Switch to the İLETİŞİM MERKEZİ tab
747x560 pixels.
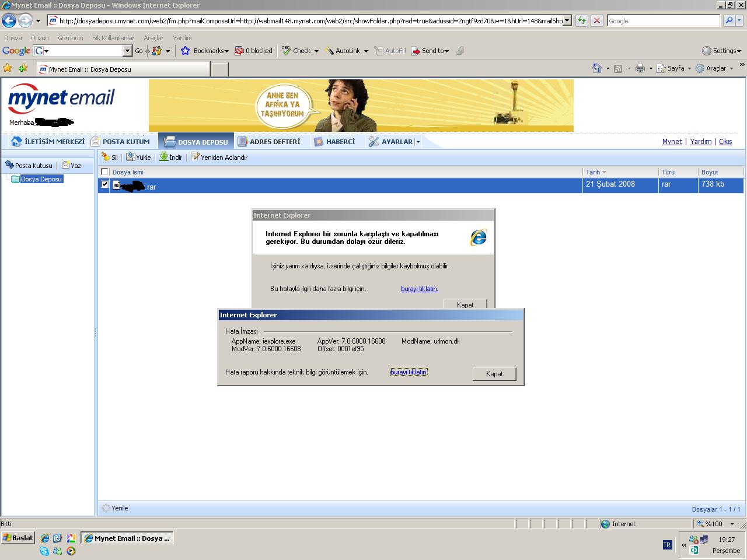[x=48, y=141]
